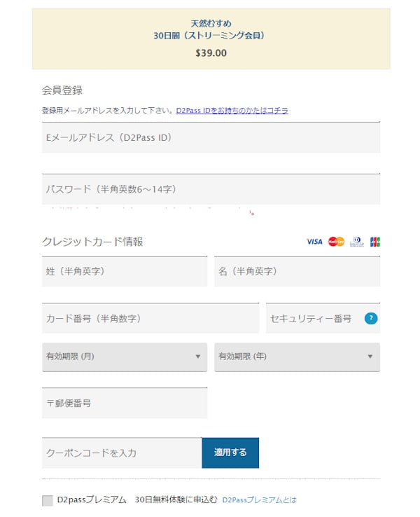Focus the security code input field
Image resolution: width=420 pixels, height=517 pixels.
coord(313,319)
